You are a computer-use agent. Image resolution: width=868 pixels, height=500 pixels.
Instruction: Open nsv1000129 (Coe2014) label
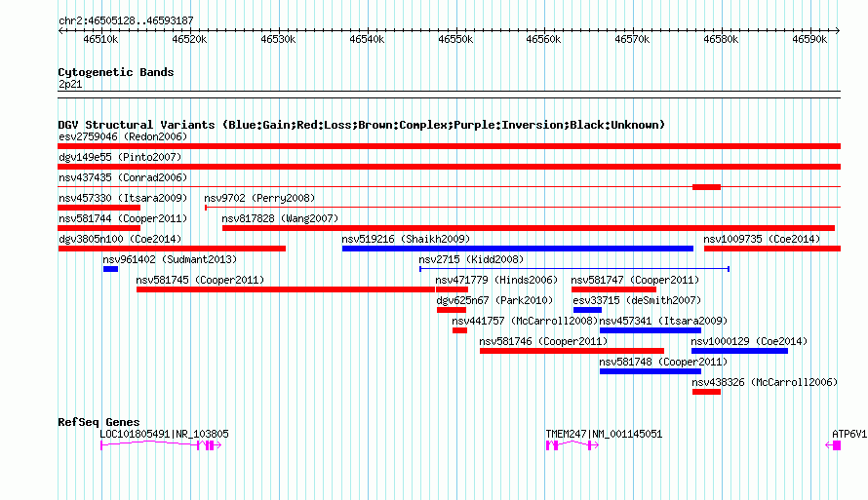[750, 341]
